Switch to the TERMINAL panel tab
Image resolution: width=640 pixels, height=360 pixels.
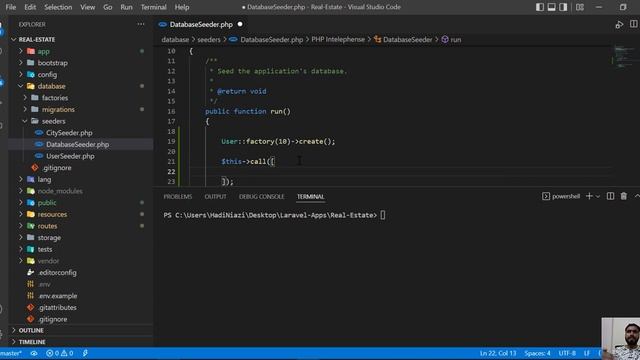311,197
